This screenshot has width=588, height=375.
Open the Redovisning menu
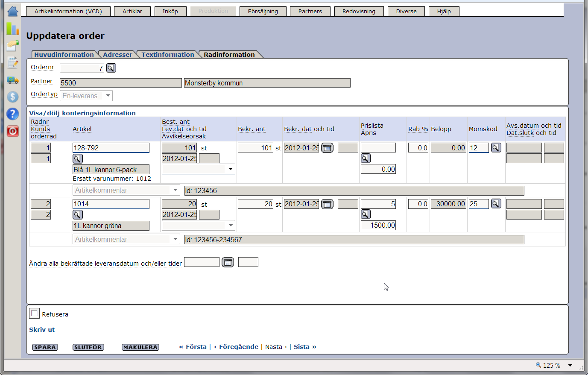[359, 12]
